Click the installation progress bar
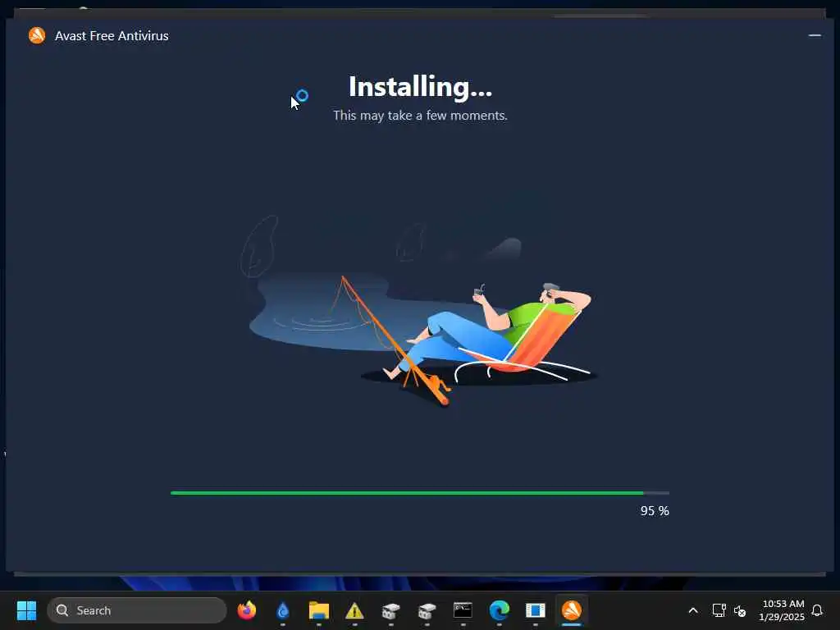The height and width of the screenshot is (630, 840). pos(419,493)
